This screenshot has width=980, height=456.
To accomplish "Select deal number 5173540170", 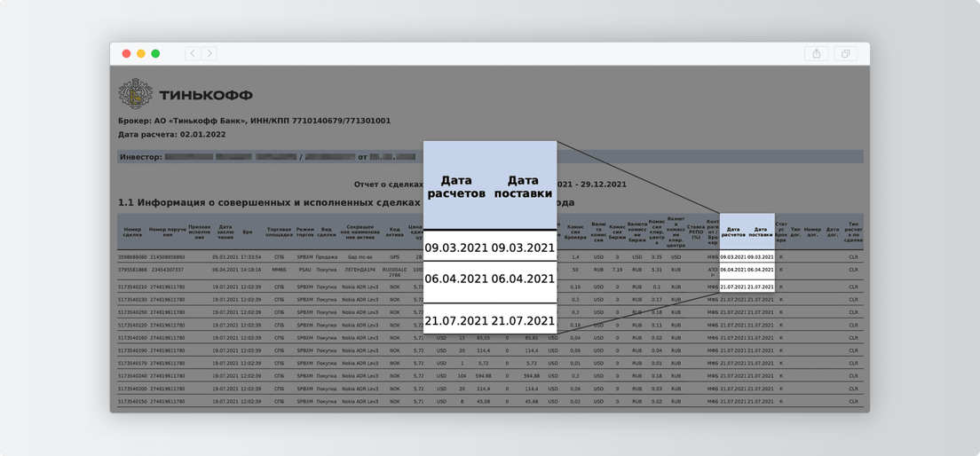I will pos(132,363).
